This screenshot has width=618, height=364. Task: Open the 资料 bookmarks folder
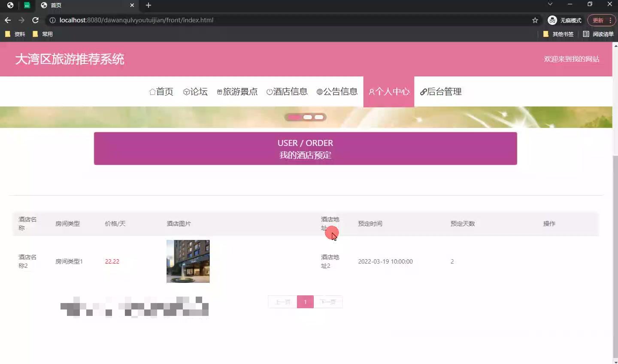(15, 34)
